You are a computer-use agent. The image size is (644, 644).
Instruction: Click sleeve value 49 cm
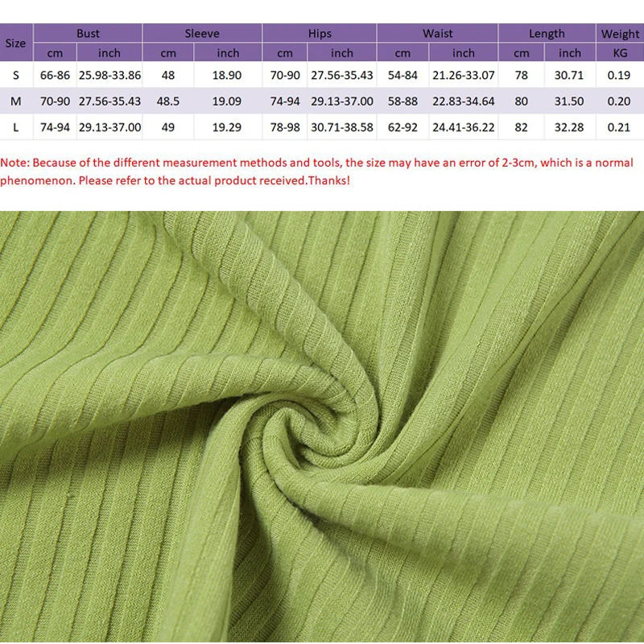pos(168,127)
